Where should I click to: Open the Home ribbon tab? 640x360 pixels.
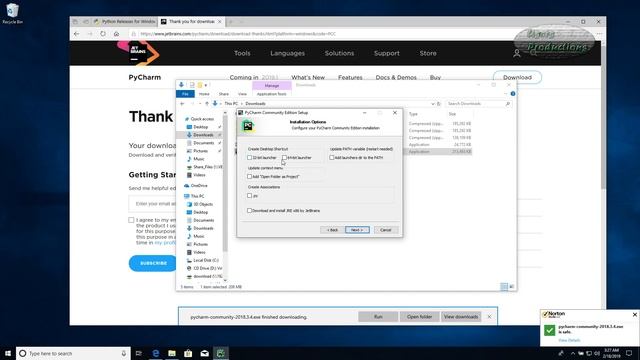[204, 94]
